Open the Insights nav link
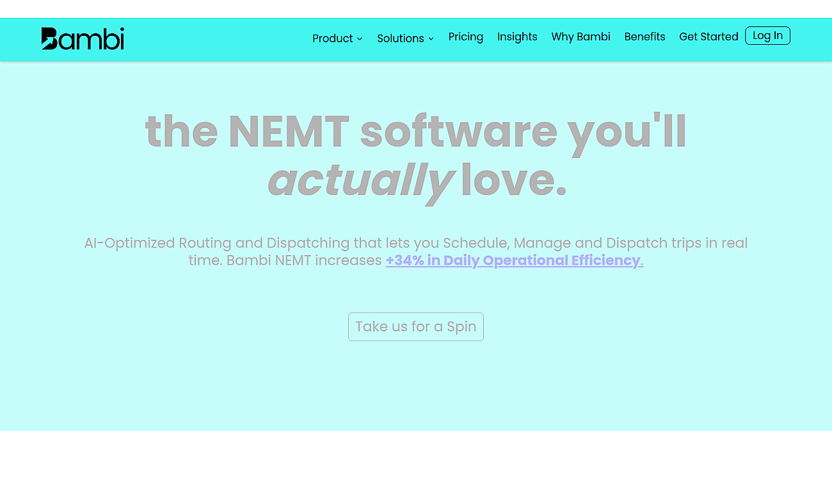Viewport: 832px width, 504px height. click(517, 36)
